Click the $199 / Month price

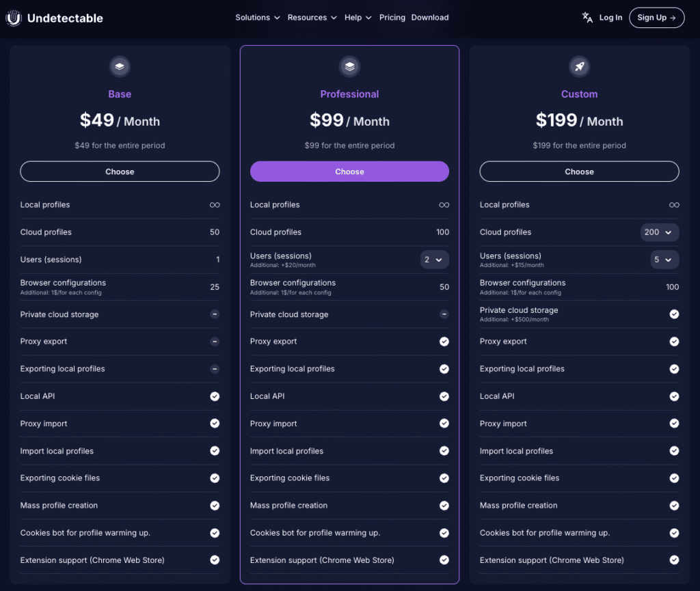(x=580, y=120)
